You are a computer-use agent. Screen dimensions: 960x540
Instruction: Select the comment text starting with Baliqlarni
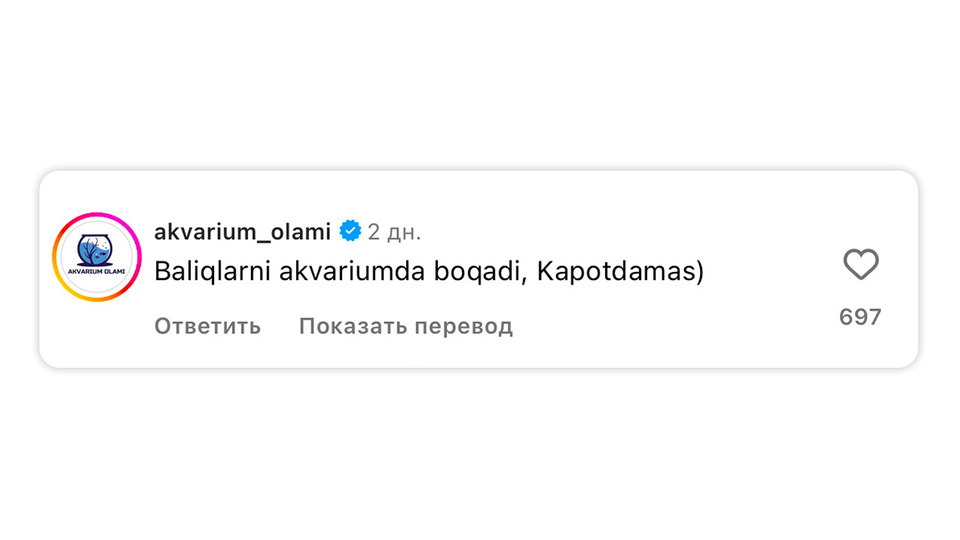click(x=428, y=271)
